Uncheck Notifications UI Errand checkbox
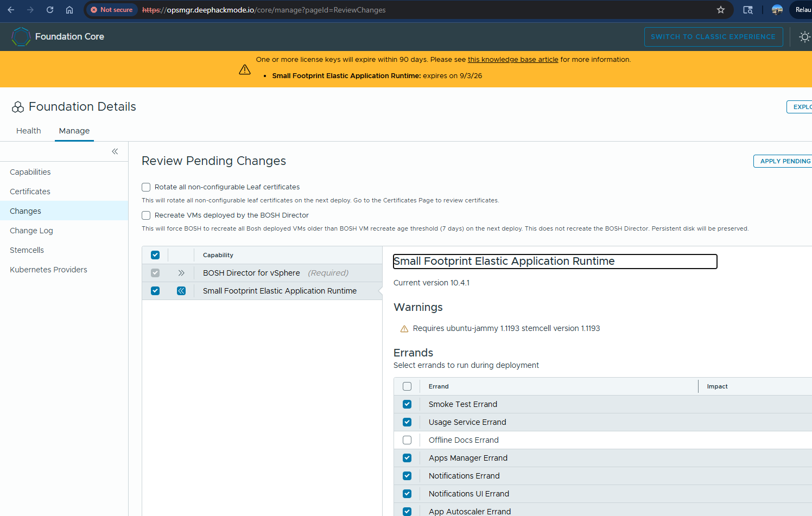Viewport: 812px width, 516px height. (x=407, y=494)
